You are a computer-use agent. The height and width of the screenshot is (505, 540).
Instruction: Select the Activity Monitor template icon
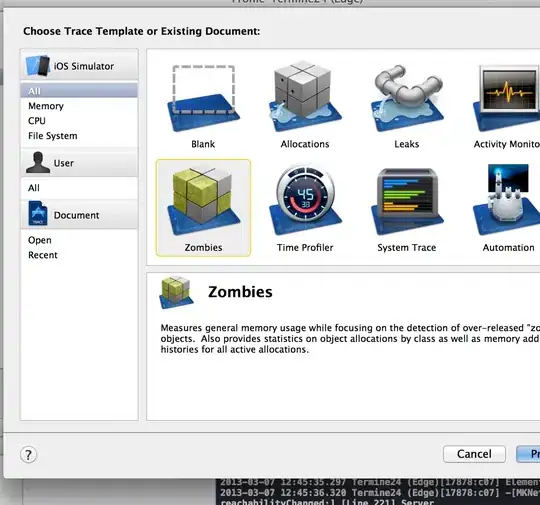click(x=506, y=98)
